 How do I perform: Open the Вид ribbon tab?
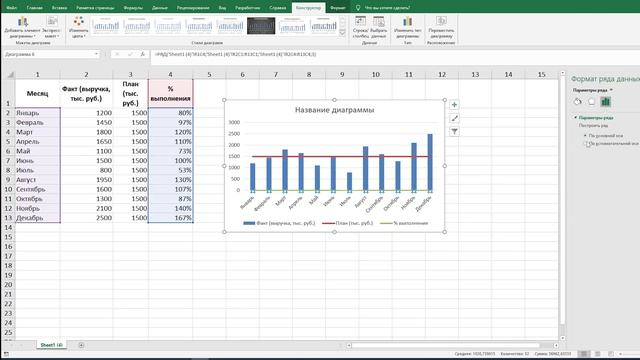click(222, 8)
